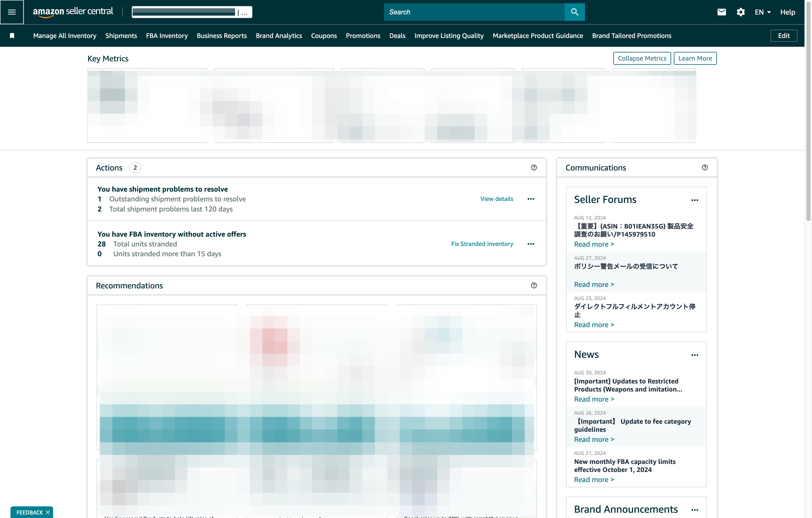Click news title 'New monthly FBA capacity limits'

click(625, 465)
